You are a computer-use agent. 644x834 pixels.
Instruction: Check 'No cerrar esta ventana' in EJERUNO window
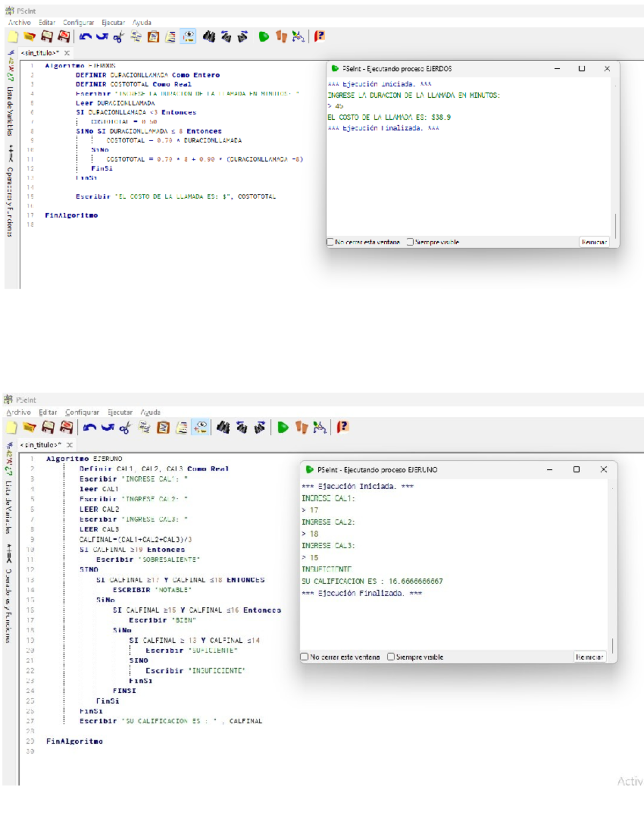pos(304,657)
